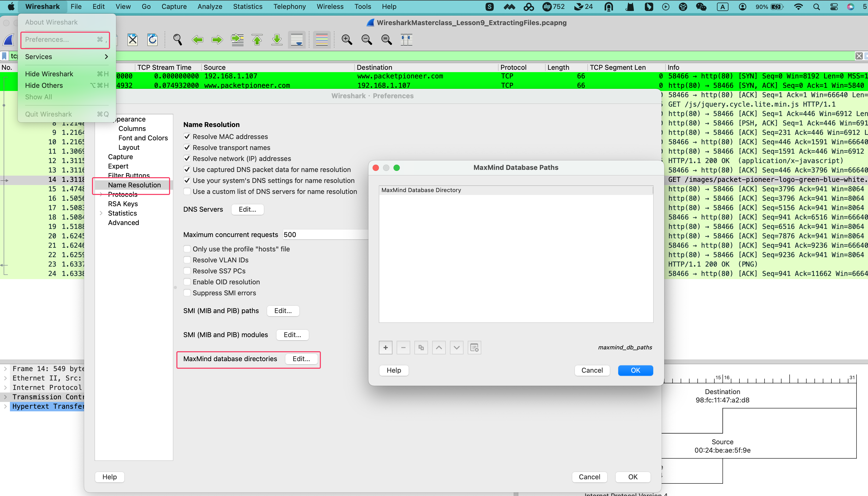Add a new MaxMind database directory entry

[385, 348]
